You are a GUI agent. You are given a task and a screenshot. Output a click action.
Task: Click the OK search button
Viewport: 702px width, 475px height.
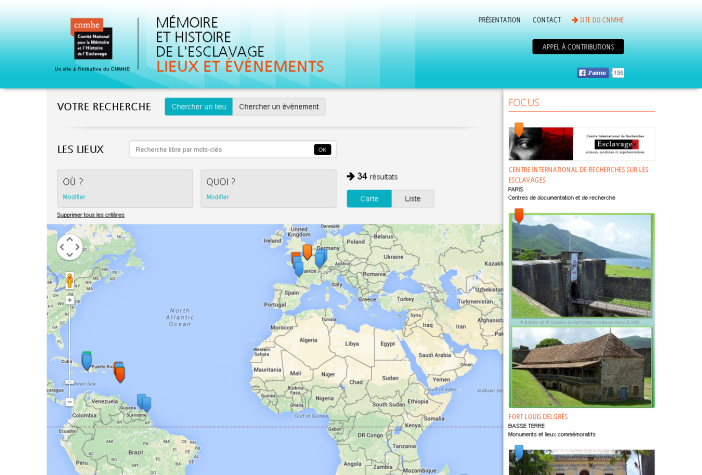click(x=322, y=150)
